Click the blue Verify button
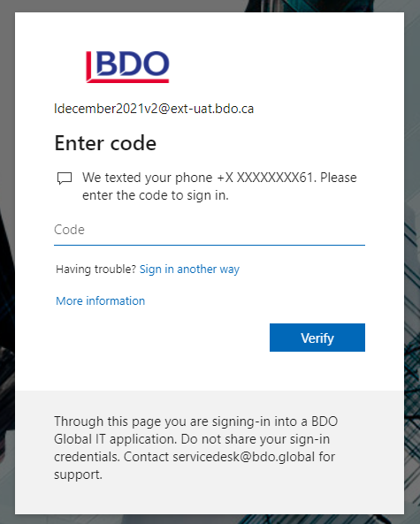 click(x=317, y=338)
